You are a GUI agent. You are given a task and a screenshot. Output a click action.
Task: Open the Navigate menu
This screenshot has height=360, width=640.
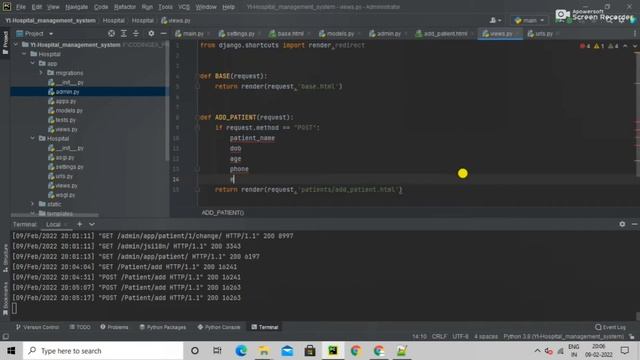76,7
